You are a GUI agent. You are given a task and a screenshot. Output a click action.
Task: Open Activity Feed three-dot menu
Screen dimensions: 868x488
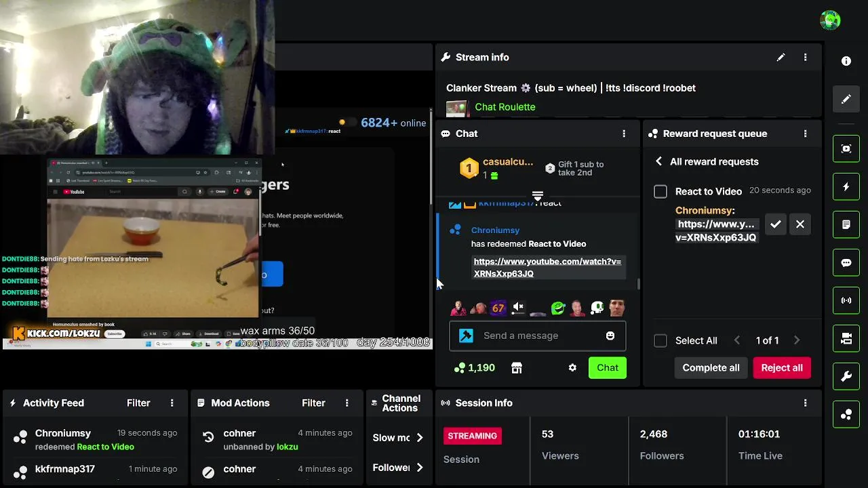[x=172, y=403]
